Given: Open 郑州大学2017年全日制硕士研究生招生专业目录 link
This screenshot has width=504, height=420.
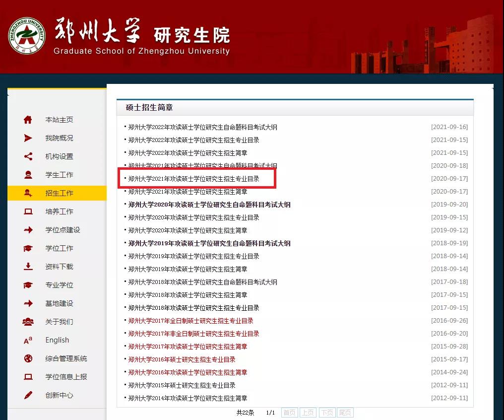Looking at the screenshot, I should click(190, 321).
